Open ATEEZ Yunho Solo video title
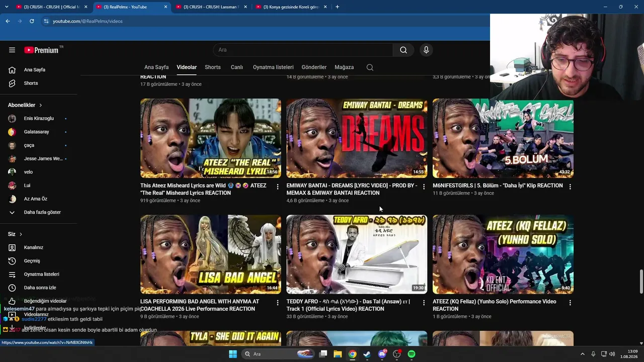Screen dimensions: 644x362 [495, 305]
